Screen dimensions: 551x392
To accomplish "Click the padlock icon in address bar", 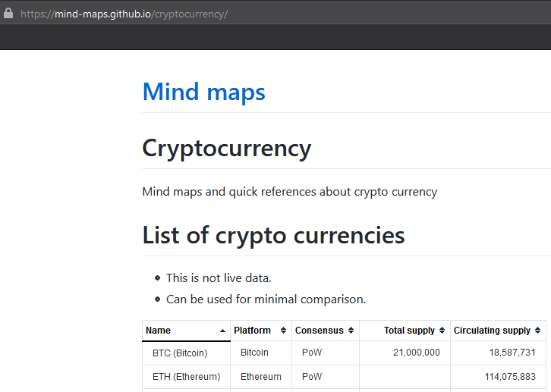I will click(8, 14).
